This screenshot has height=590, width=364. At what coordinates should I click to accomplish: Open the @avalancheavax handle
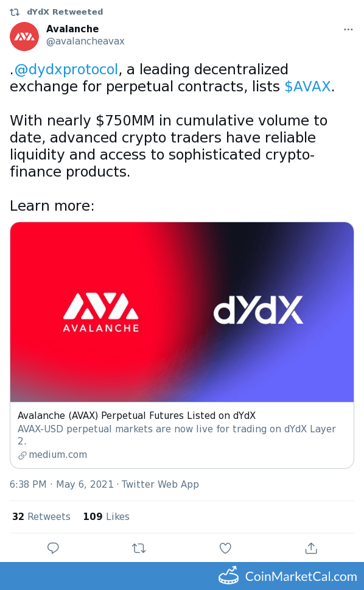click(x=85, y=41)
